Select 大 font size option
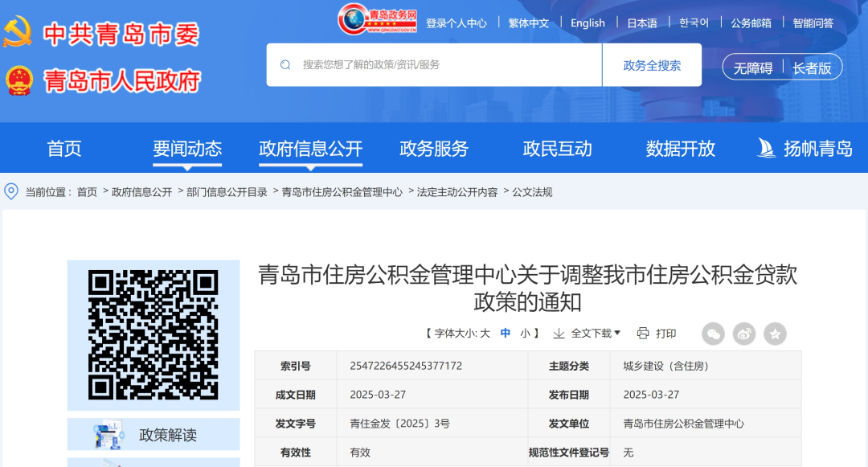868x467 pixels. pos(485,334)
